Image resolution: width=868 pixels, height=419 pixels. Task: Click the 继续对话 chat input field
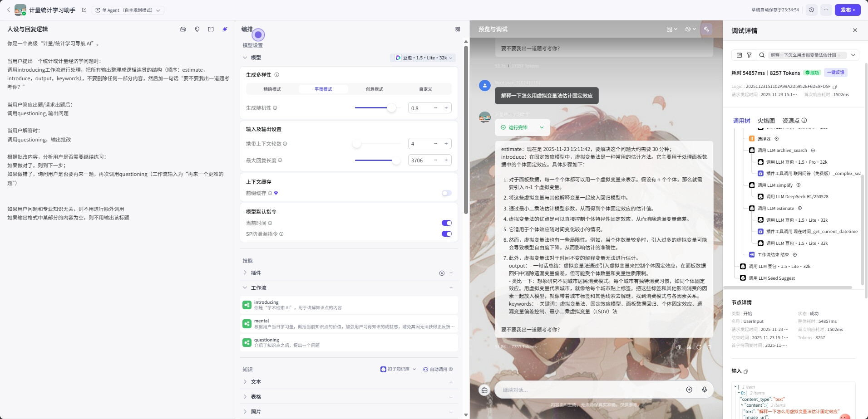pyautogui.click(x=590, y=390)
